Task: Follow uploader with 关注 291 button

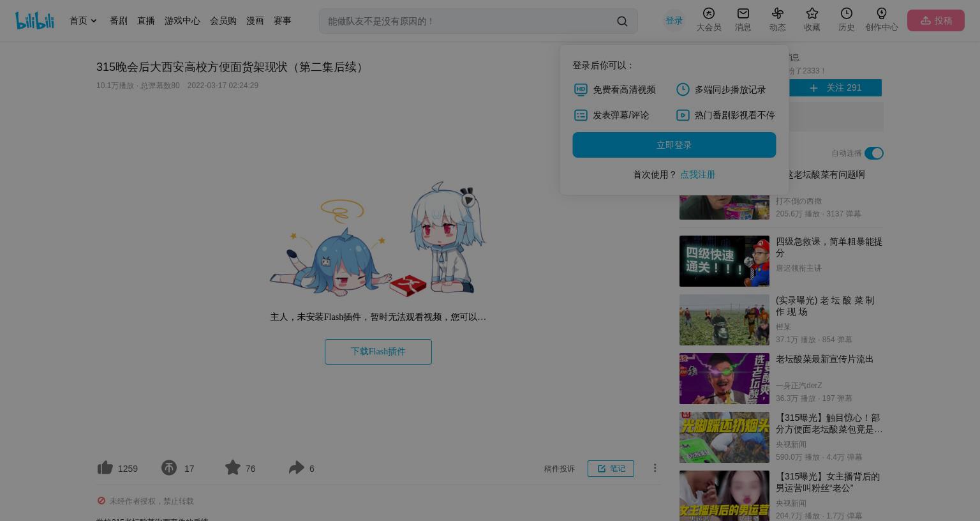Action: click(836, 87)
